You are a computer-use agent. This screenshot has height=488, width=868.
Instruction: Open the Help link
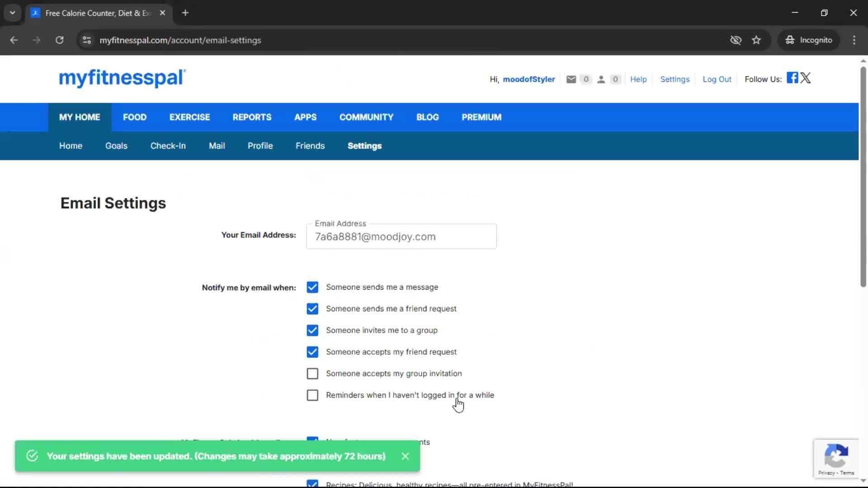click(x=638, y=80)
